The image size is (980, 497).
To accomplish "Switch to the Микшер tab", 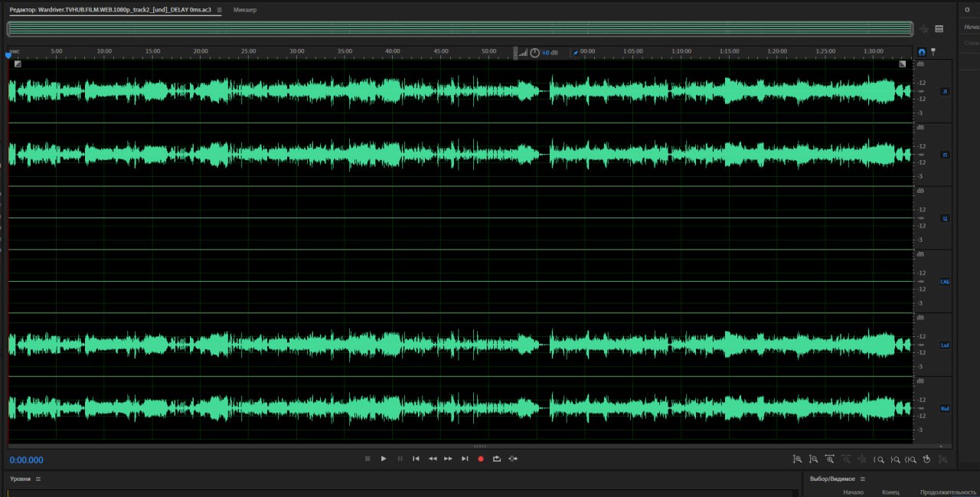I will pyautogui.click(x=245, y=10).
